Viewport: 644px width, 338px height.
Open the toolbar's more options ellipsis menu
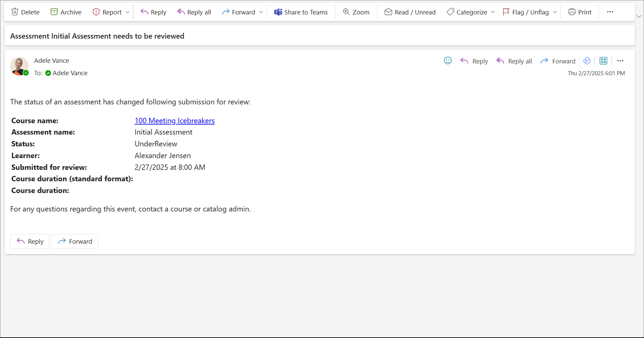[x=610, y=12]
